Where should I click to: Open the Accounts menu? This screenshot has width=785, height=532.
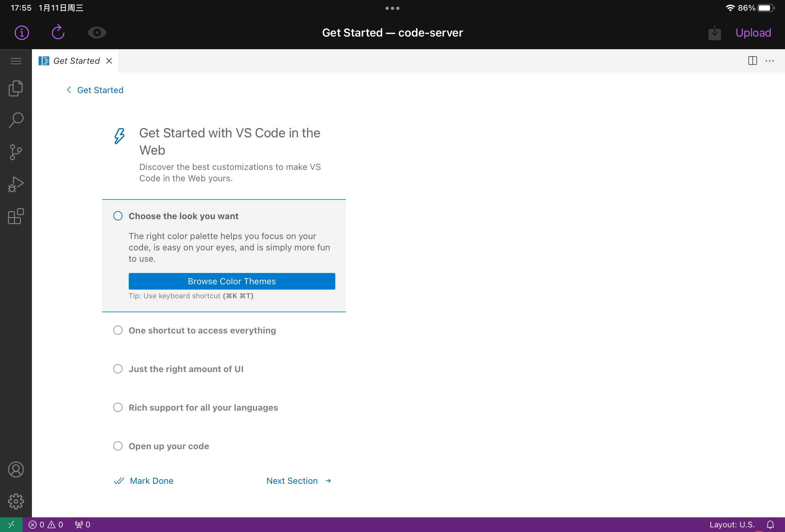pyautogui.click(x=16, y=469)
